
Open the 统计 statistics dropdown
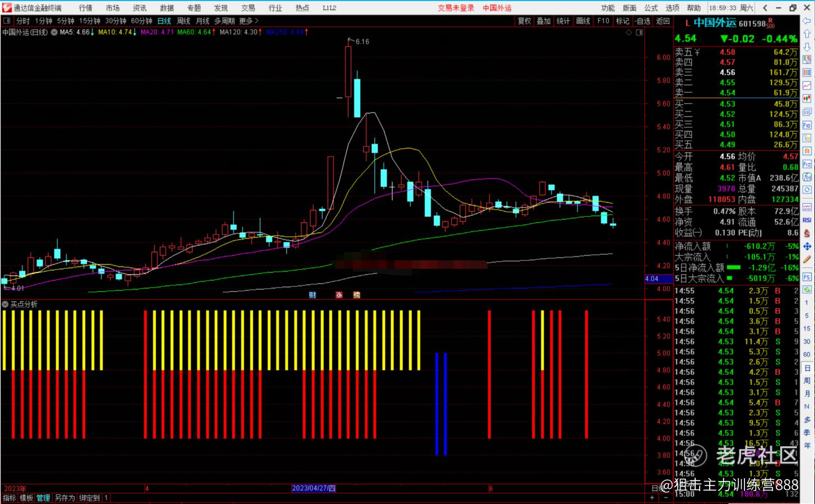(x=563, y=21)
